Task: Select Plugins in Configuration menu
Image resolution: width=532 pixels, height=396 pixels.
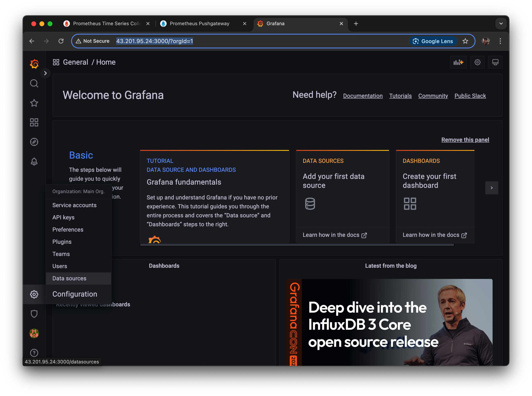Action: tap(62, 242)
